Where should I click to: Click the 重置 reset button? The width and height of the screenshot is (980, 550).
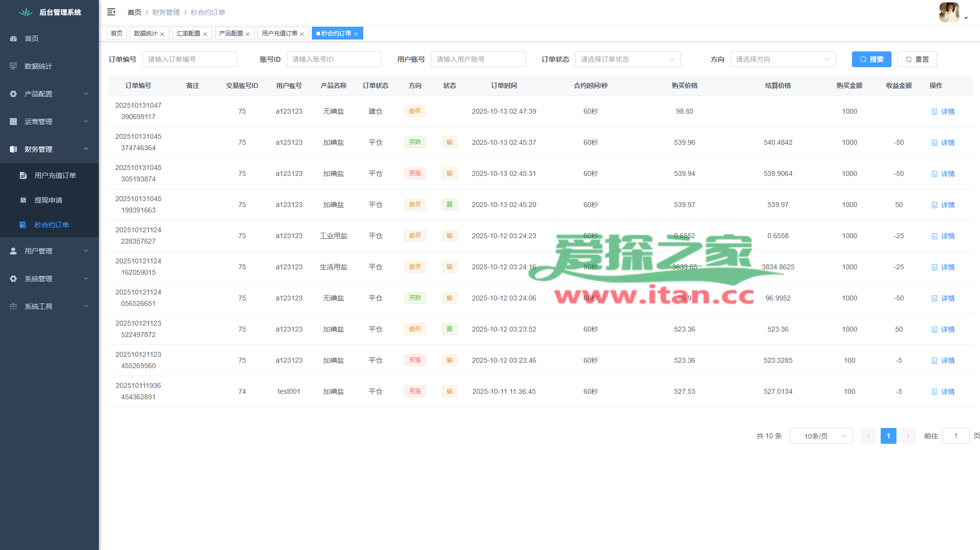pyautogui.click(x=917, y=59)
